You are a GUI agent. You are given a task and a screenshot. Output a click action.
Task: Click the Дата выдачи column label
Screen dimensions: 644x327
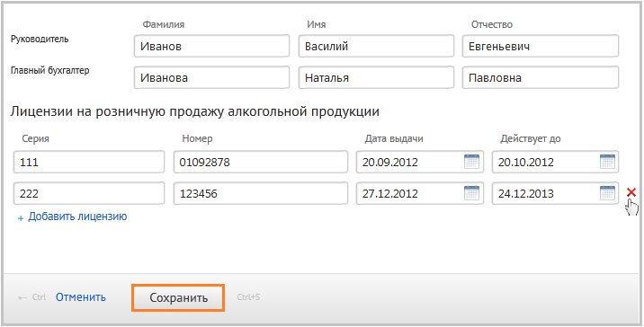click(x=394, y=138)
